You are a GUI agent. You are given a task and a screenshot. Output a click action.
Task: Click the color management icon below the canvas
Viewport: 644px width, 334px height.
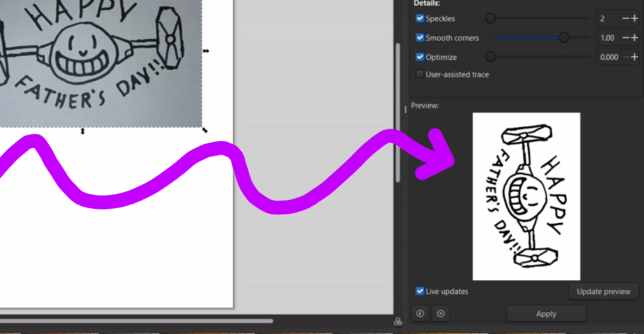point(397,321)
